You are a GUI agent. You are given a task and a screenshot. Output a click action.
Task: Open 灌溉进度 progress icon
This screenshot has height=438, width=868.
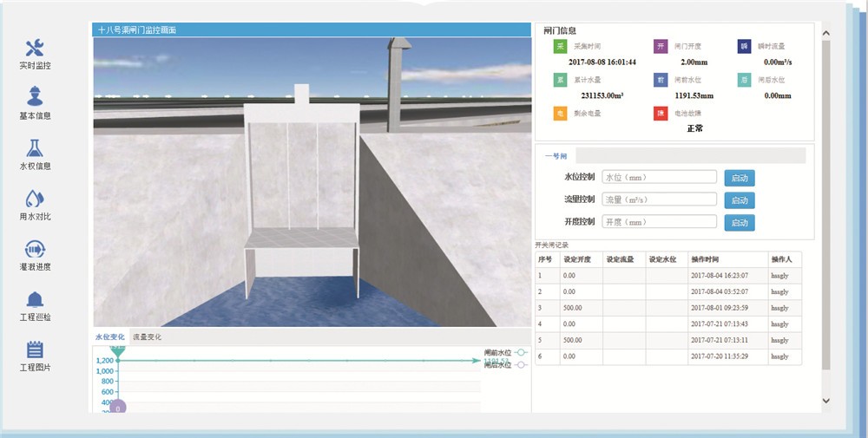click(35, 249)
